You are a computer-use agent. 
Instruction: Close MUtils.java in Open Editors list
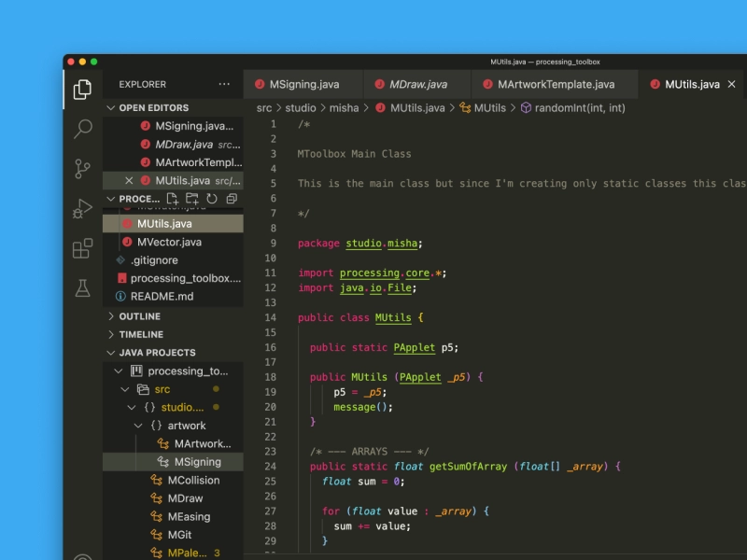pyautogui.click(x=129, y=180)
